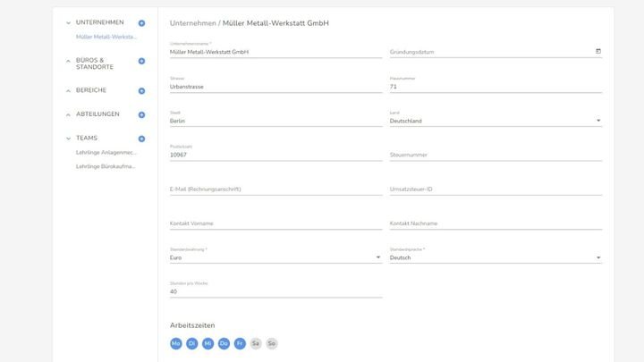Click the BEREICHE sidebar heading
The height and width of the screenshot is (362, 644).
tap(91, 90)
